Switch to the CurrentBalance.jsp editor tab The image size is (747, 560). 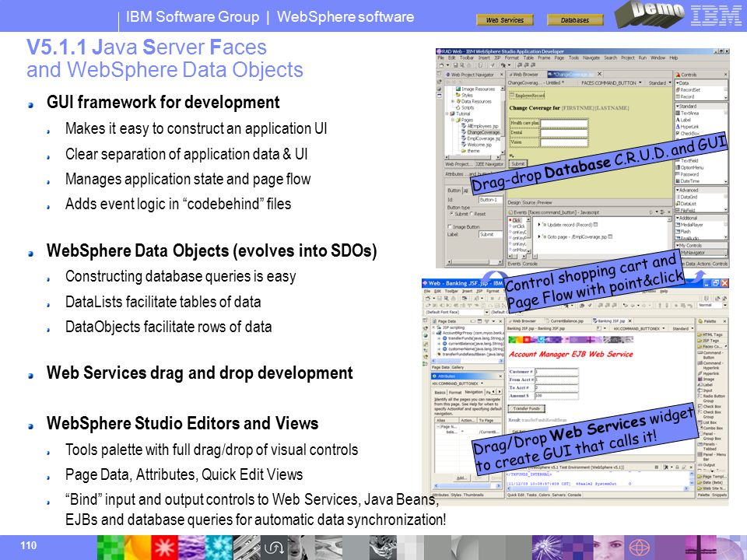tap(566, 321)
